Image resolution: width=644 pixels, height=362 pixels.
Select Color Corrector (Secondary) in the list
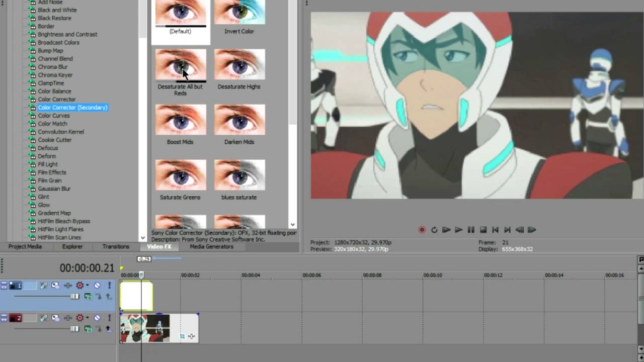coord(73,107)
